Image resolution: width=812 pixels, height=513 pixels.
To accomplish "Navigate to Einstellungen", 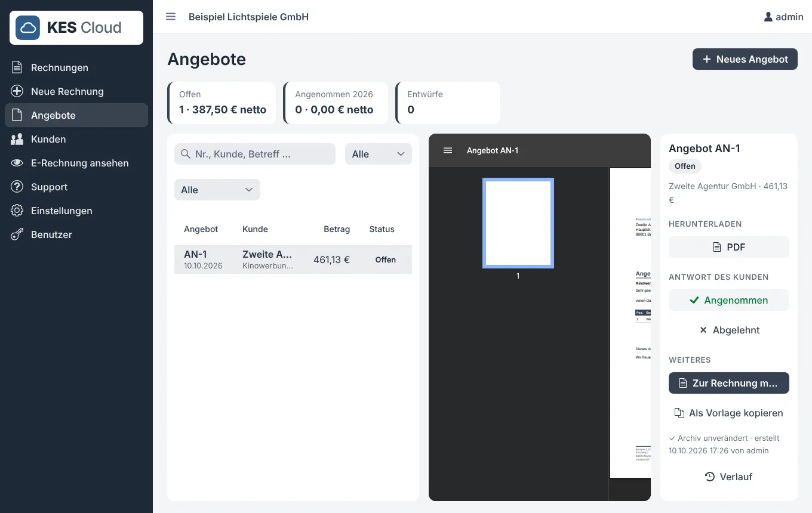I will (76, 211).
